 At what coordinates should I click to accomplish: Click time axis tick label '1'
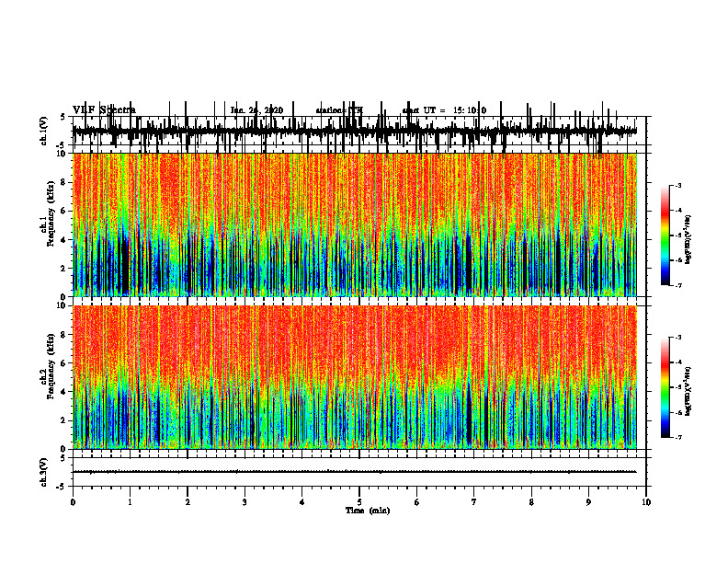130,502
